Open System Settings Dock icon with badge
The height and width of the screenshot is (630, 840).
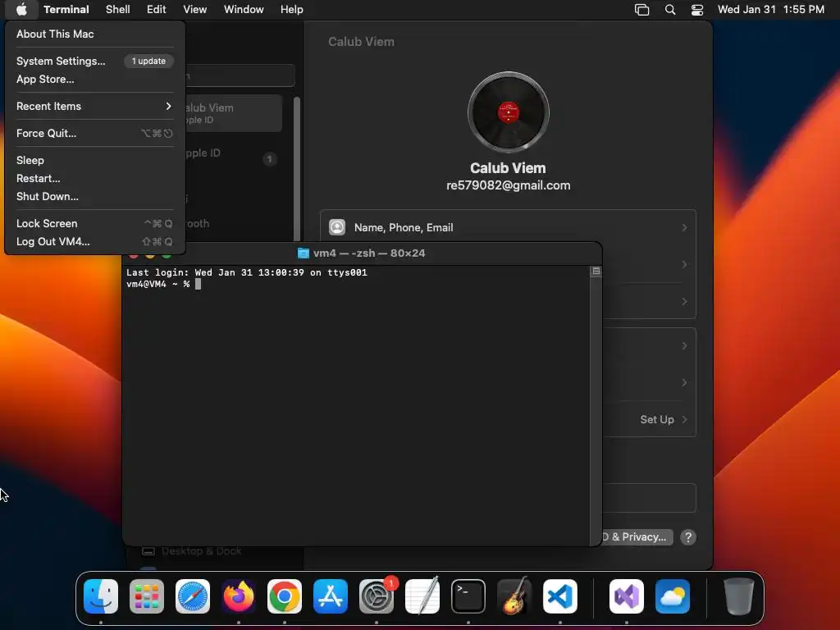[x=377, y=596]
